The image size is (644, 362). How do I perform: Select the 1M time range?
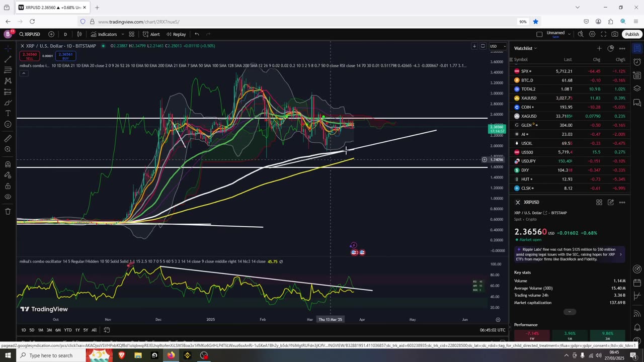[x=41, y=330]
